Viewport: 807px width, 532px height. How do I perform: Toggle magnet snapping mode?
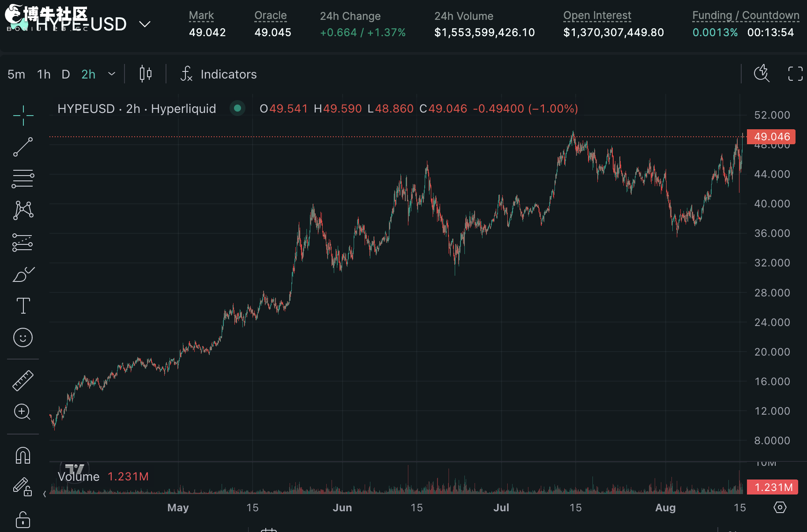[x=23, y=455]
